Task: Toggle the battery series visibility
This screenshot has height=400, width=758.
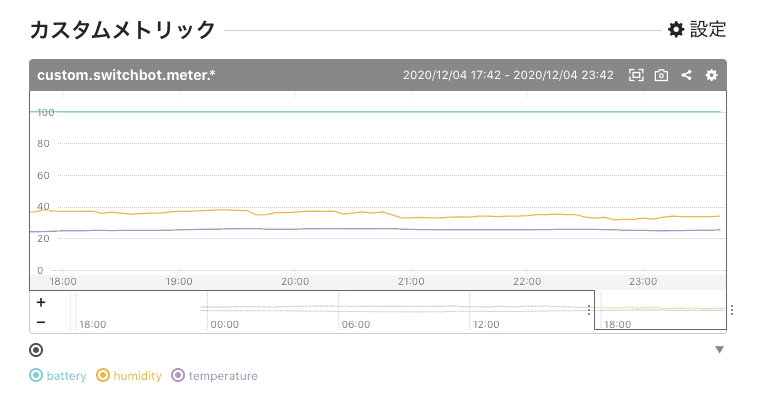Action: point(37,376)
